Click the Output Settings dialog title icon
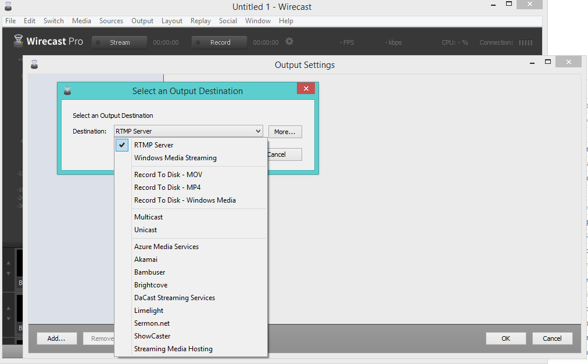 coord(34,64)
